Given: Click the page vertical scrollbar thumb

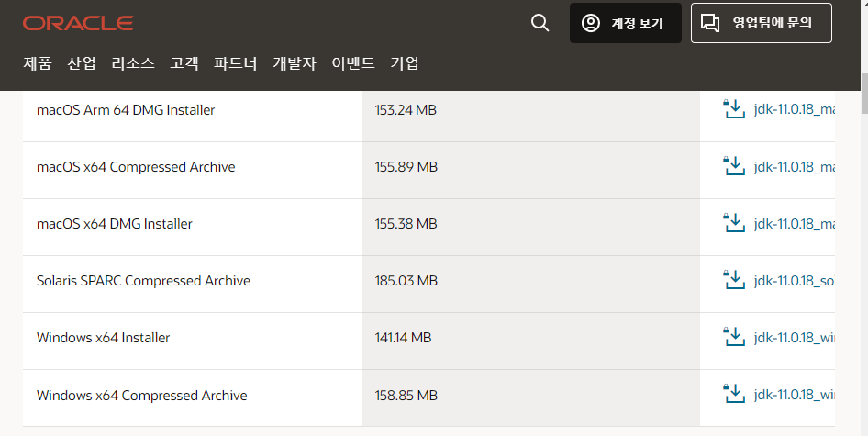Looking at the screenshot, I should click(864, 92).
